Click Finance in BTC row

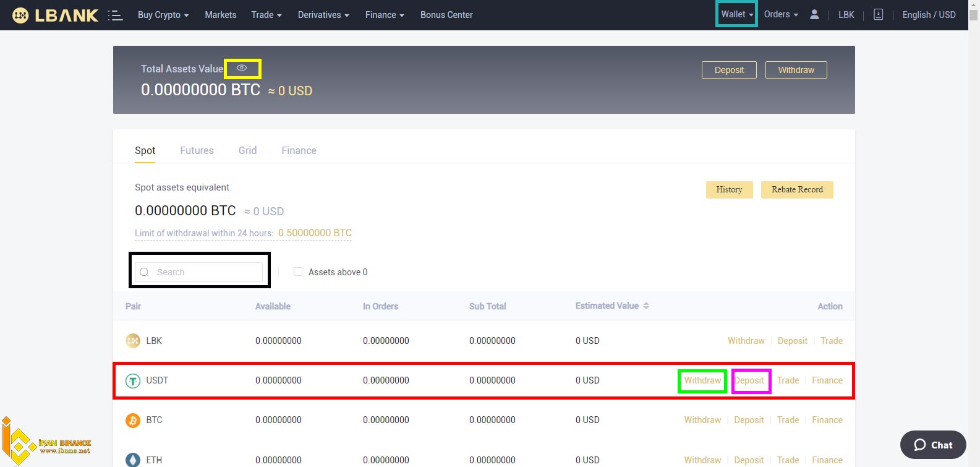(x=827, y=420)
